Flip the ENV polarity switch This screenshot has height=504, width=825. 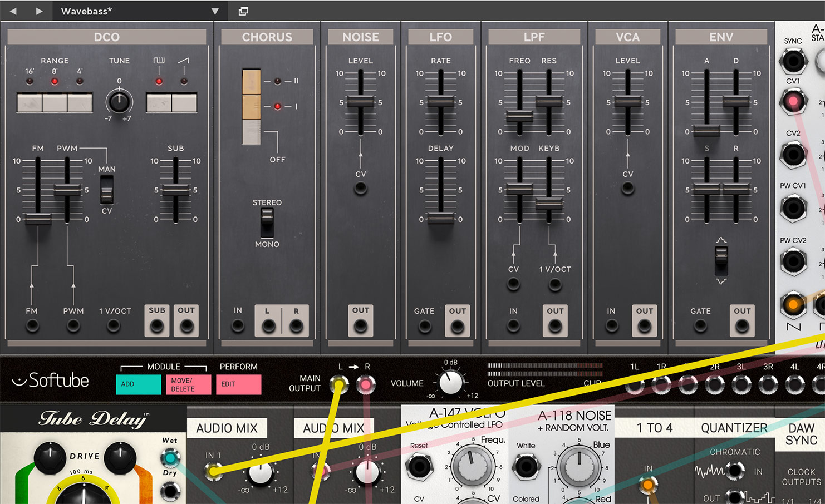tap(721, 260)
